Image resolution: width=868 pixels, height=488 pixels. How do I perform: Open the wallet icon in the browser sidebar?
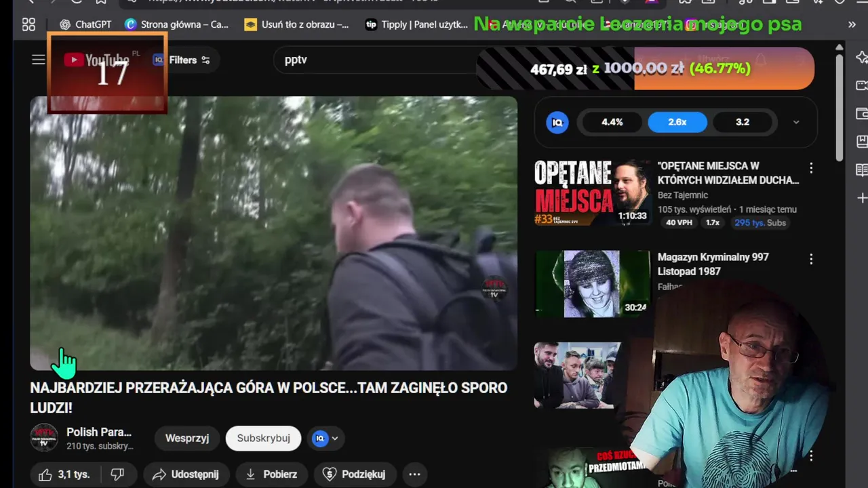[x=862, y=113]
